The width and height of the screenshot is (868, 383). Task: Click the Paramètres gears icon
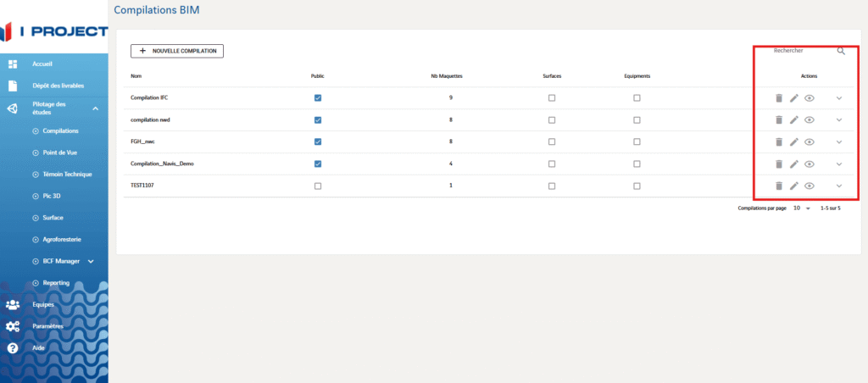tap(13, 326)
